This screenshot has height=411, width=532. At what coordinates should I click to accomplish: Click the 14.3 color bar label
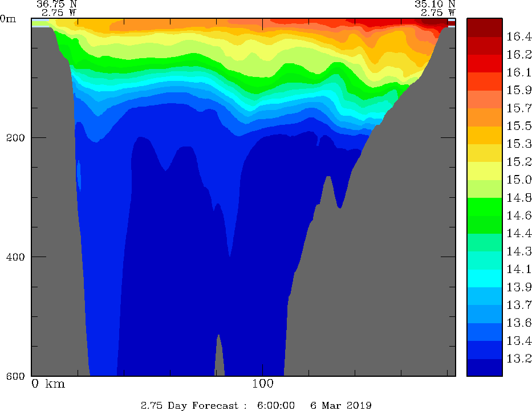tap(519, 251)
